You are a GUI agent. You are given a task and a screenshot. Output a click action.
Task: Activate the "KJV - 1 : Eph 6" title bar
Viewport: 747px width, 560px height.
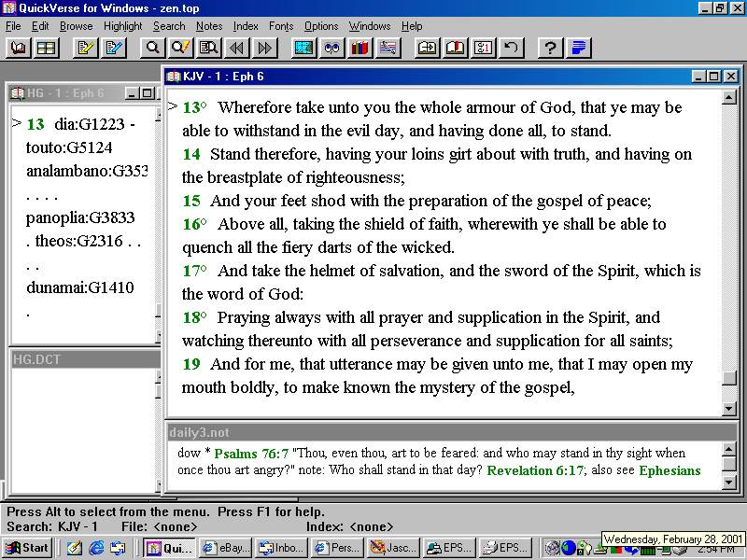(429, 77)
